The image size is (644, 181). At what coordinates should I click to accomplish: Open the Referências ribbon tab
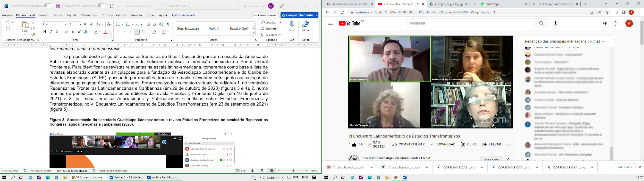(x=89, y=15)
